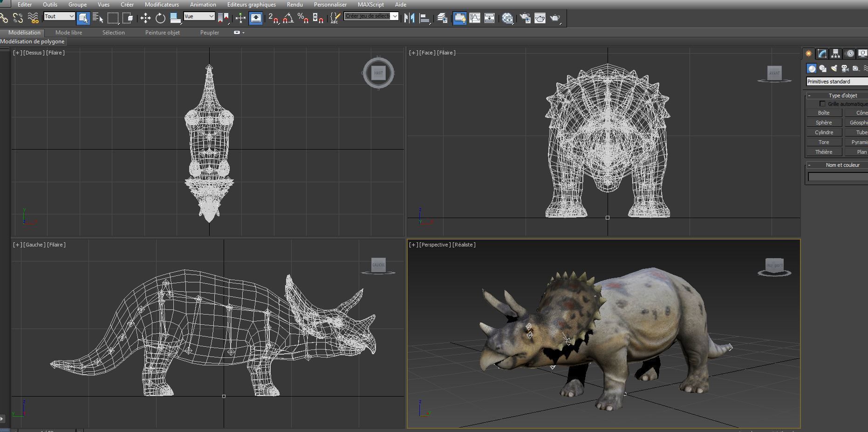This screenshot has width=868, height=432.
Task: Open the 'Primitives standard' category dropdown
Action: point(837,82)
